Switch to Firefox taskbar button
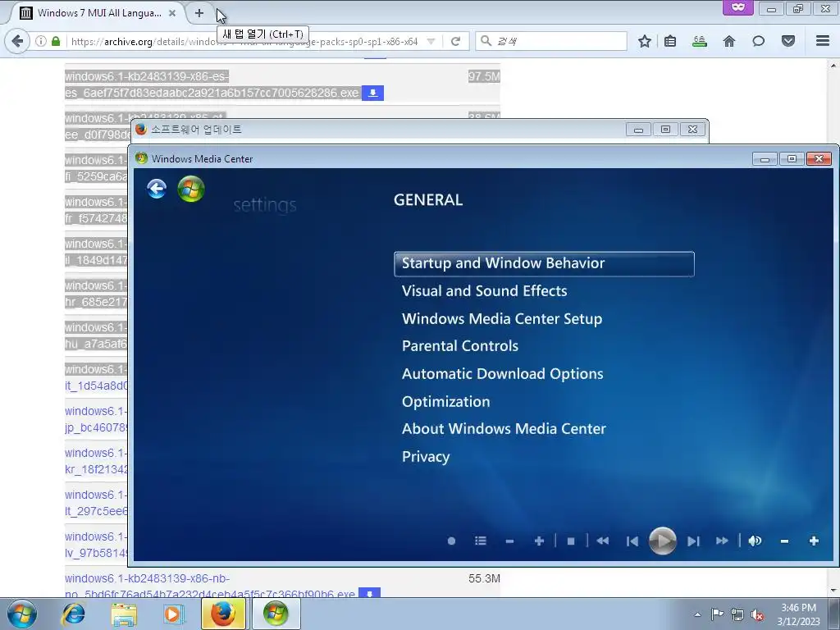 pos(223,614)
